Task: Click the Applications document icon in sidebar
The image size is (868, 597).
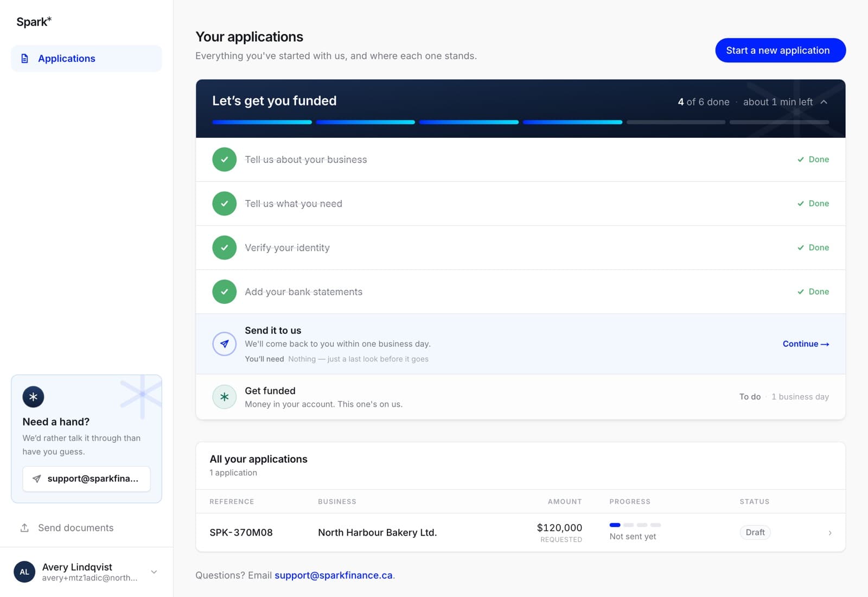Action: (25, 59)
